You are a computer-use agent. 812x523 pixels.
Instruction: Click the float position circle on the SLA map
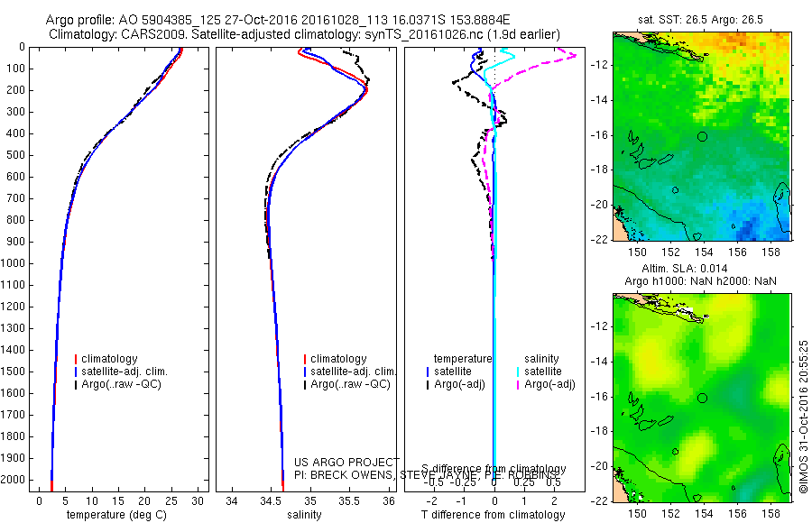(702, 399)
